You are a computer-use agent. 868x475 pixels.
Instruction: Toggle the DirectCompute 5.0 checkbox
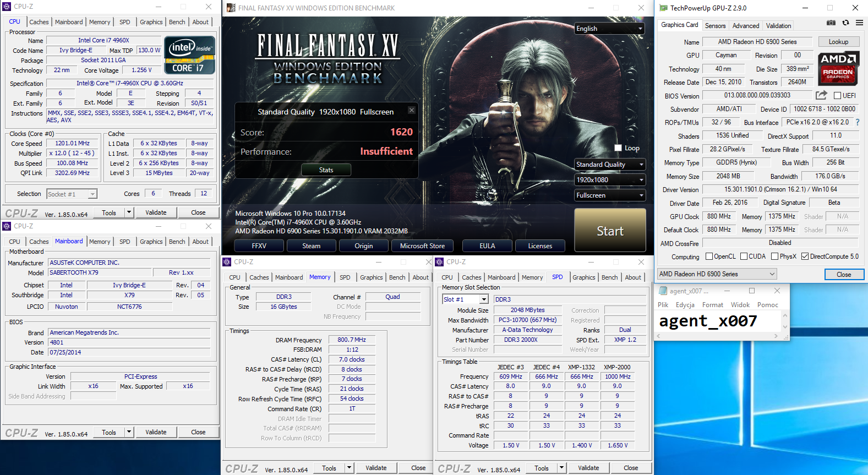[x=805, y=256]
